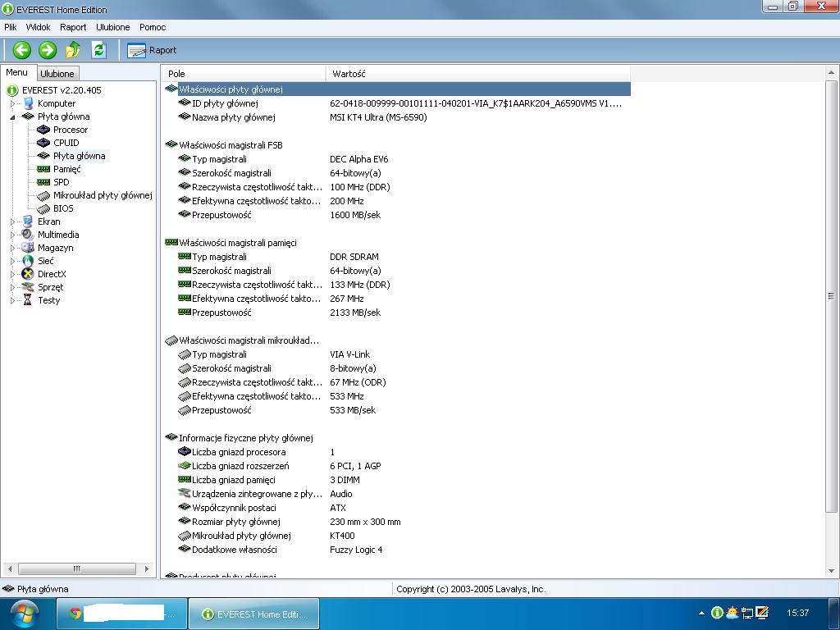The width and height of the screenshot is (840, 630).
Task: Switch to the Chrome taskbar button
Action: 122,614
